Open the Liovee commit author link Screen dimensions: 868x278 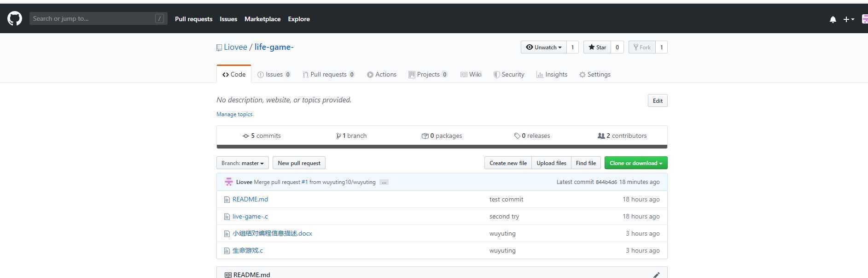tap(244, 182)
